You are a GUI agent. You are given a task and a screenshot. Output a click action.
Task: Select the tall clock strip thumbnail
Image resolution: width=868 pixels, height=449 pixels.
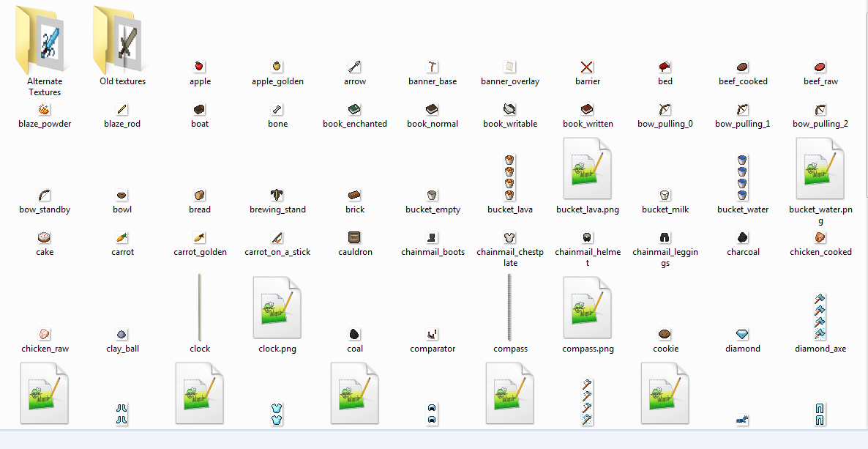pos(199,307)
